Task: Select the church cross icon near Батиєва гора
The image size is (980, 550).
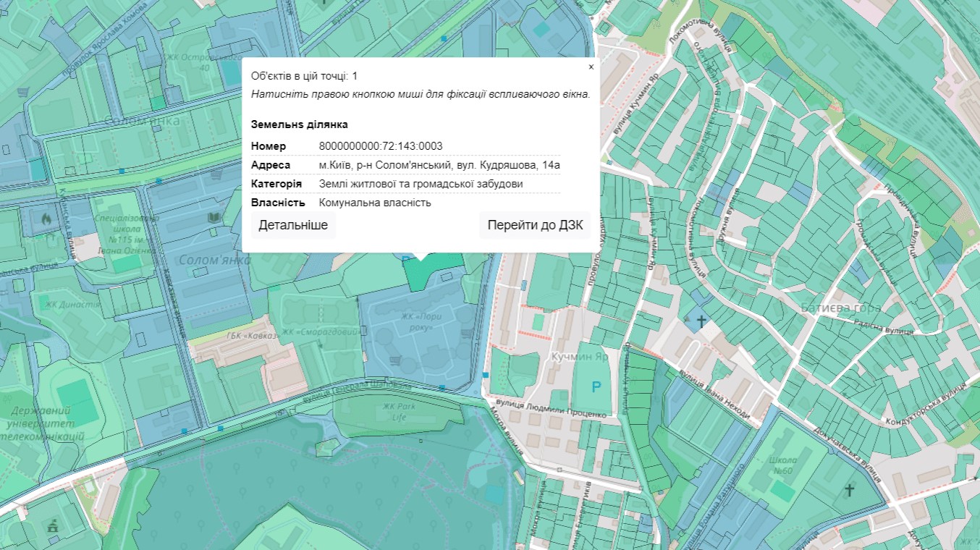Action: point(701,320)
